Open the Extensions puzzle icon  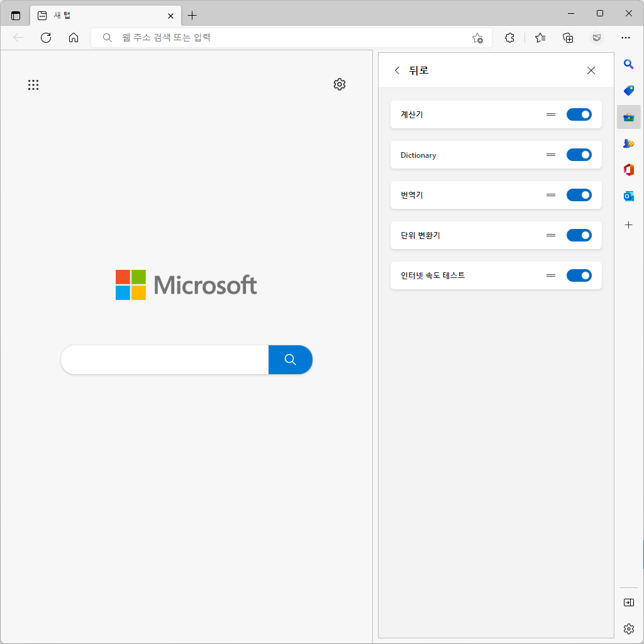click(x=509, y=38)
